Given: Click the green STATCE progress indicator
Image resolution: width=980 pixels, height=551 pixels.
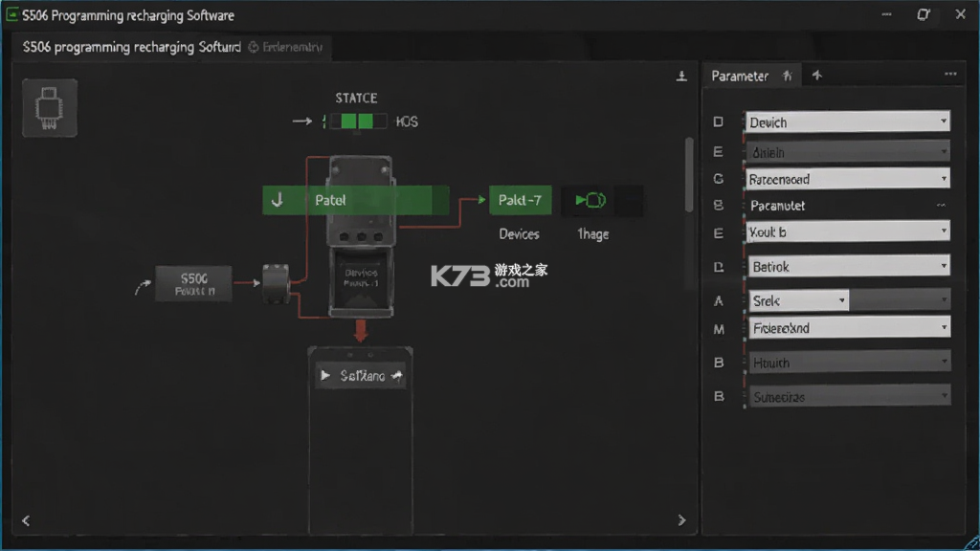Looking at the screenshot, I should pyautogui.click(x=358, y=121).
